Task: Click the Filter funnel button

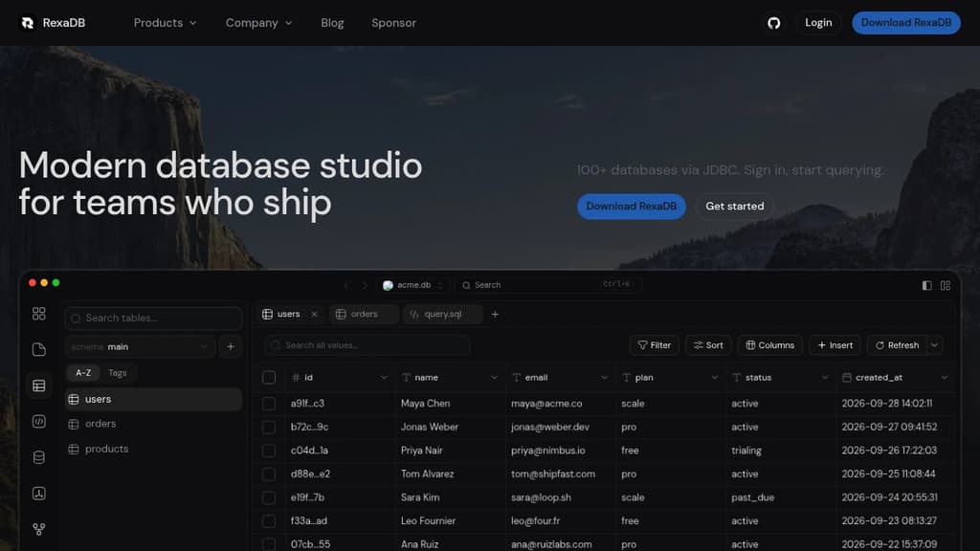Action: [x=654, y=345]
